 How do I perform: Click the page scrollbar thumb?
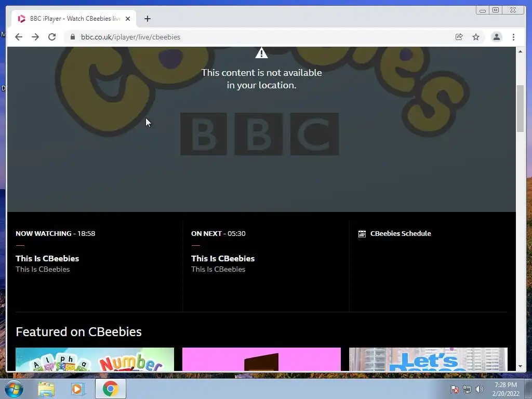(520, 109)
